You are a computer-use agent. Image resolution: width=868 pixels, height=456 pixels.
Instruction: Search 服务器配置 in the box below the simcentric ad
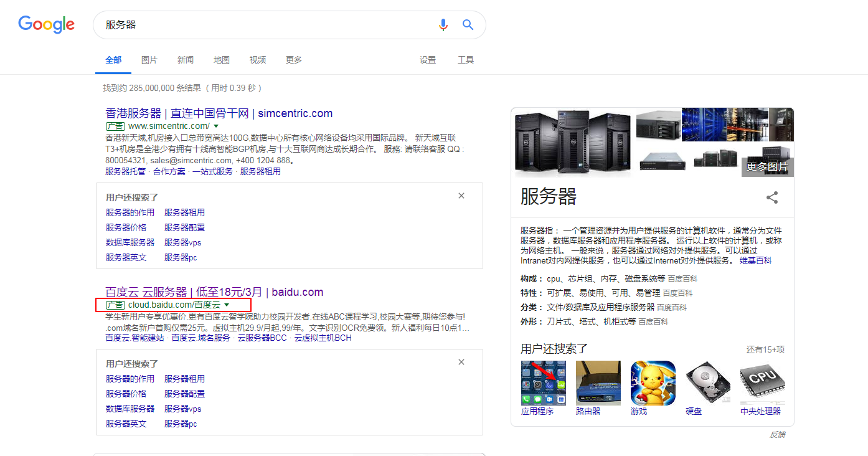(x=185, y=227)
